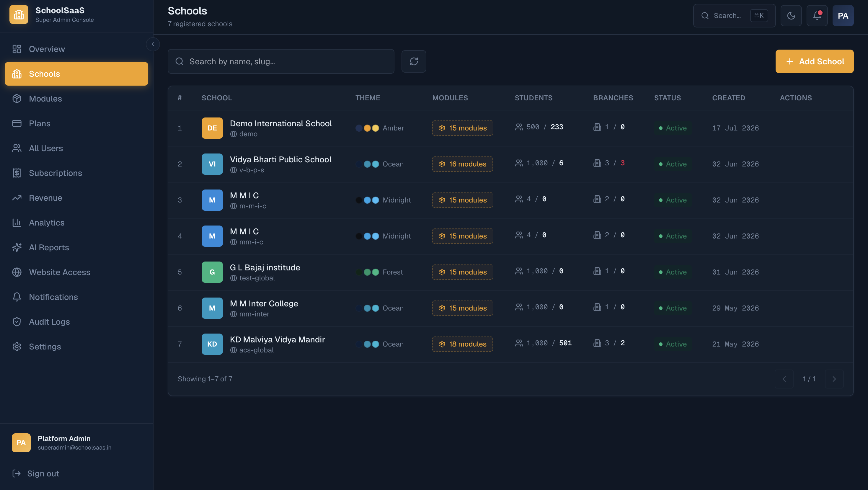The height and width of the screenshot is (490, 868).
Task: Open the Overview page
Action: pyautogui.click(x=76, y=49)
